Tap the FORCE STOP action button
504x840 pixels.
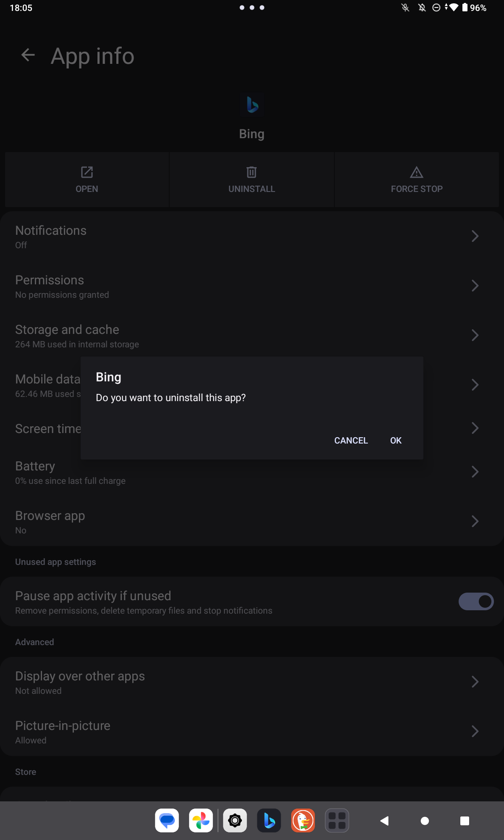click(417, 180)
